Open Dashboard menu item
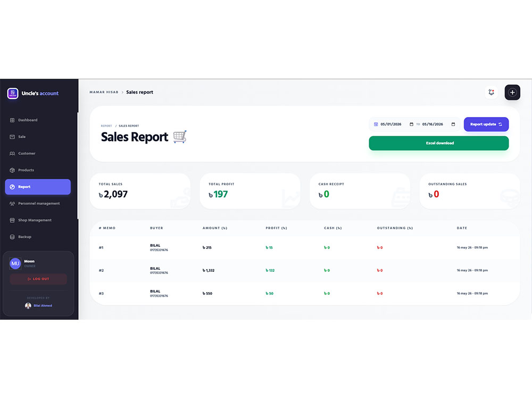532x399 pixels. coord(38,120)
